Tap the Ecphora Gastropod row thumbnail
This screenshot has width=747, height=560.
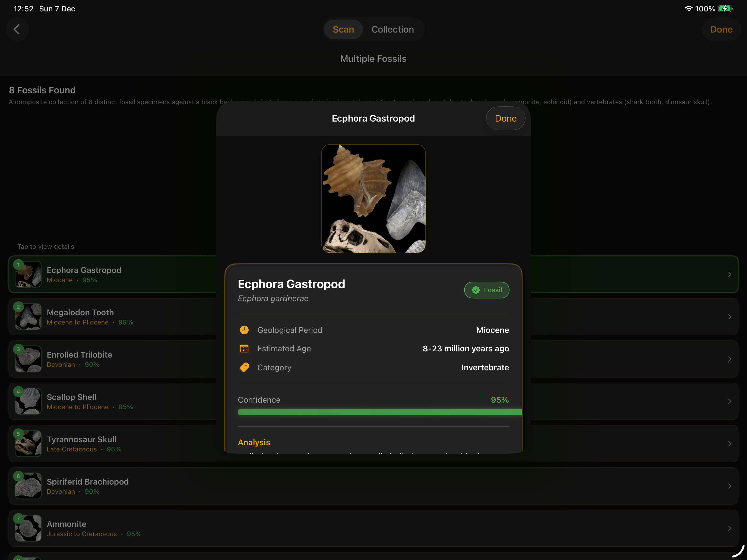point(29,274)
